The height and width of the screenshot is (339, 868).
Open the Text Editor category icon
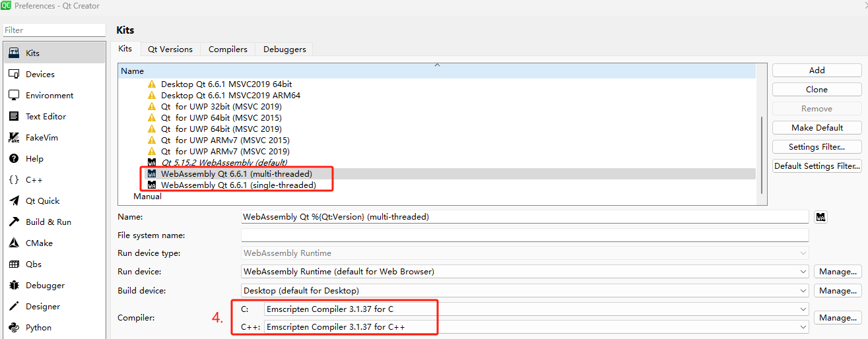pos(14,116)
